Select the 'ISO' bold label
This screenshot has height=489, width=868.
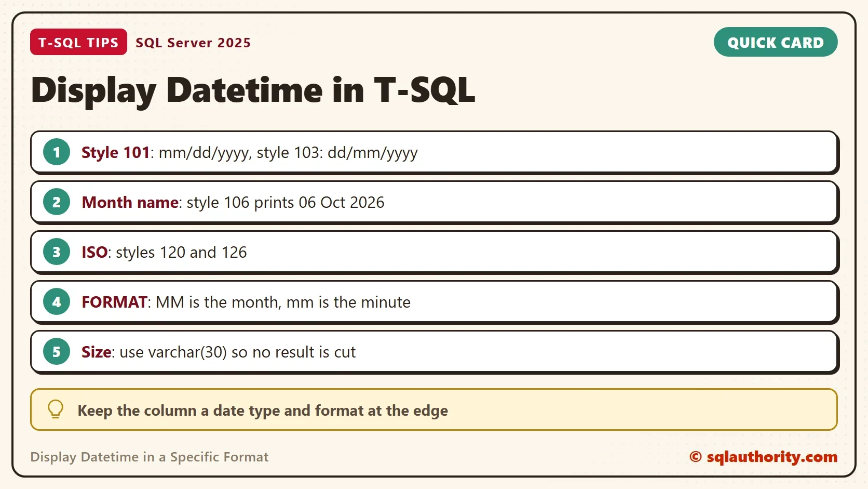[94, 252]
